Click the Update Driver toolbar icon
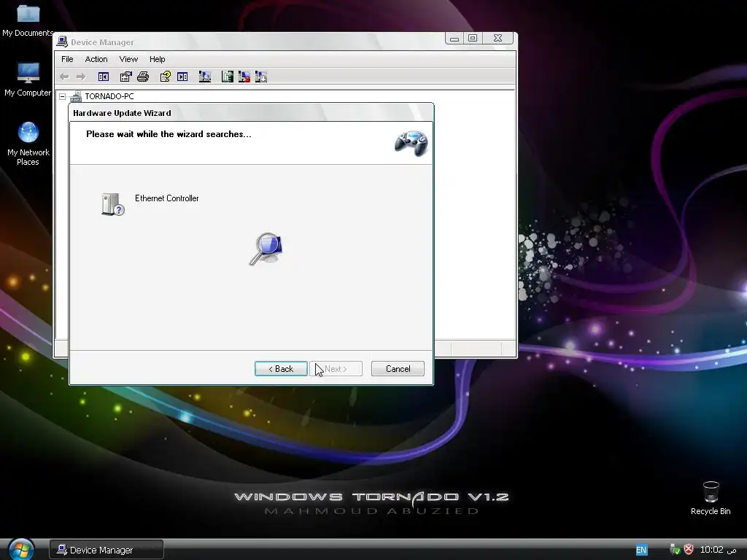 click(228, 77)
